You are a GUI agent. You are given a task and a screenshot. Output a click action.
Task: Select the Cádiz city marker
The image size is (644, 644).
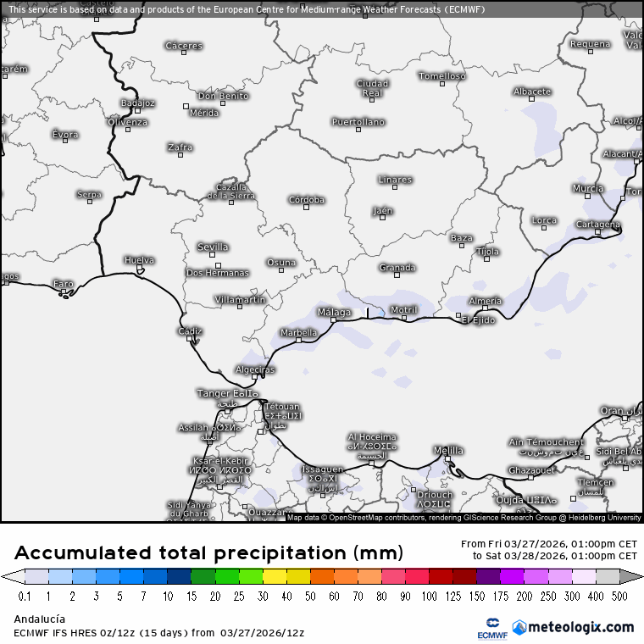tap(190, 338)
